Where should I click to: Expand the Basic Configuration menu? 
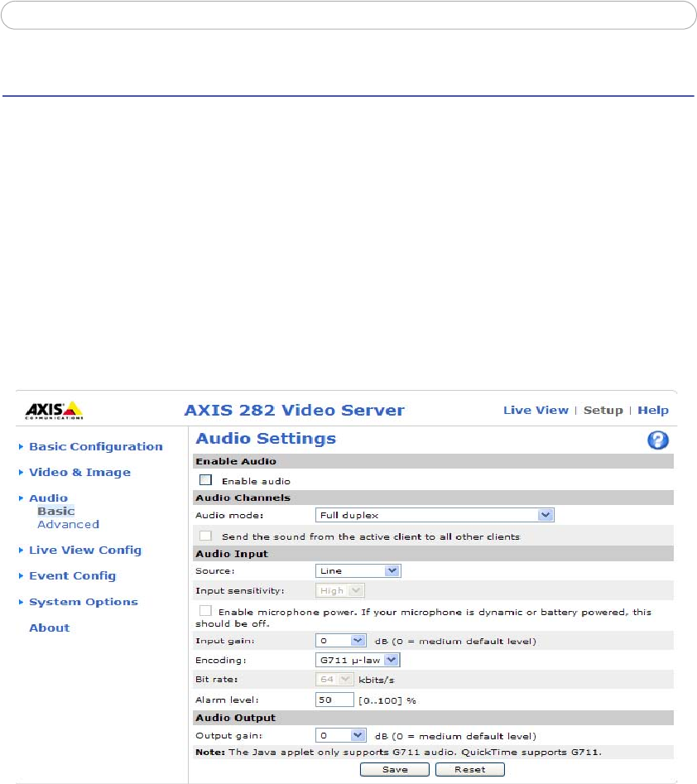tap(95, 447)
